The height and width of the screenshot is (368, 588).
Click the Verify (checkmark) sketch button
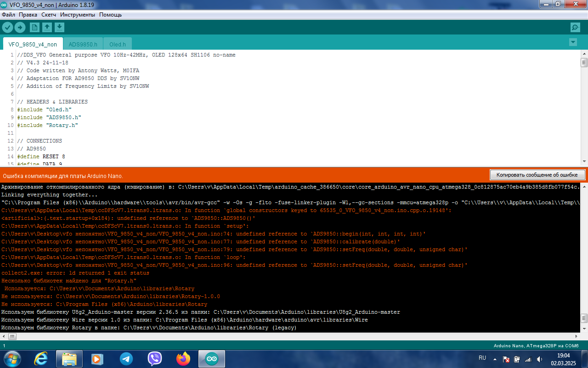[x=7, y=27]
